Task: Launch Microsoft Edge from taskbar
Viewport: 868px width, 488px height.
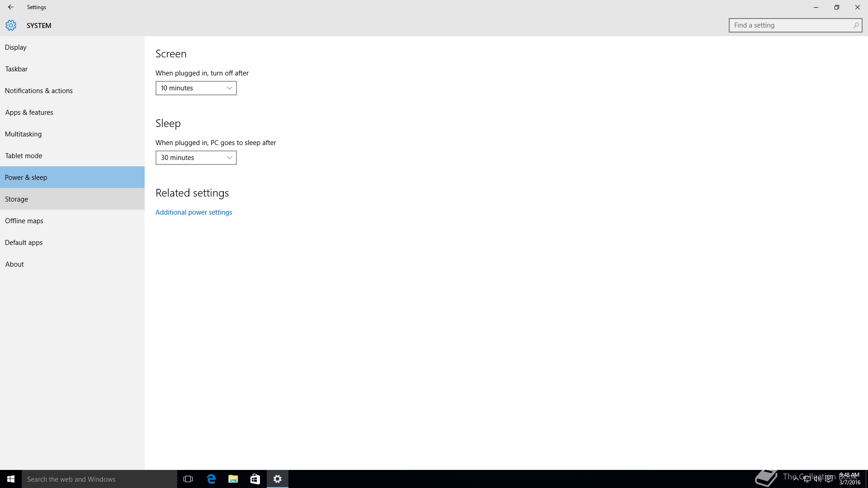Action: [211, 479]
